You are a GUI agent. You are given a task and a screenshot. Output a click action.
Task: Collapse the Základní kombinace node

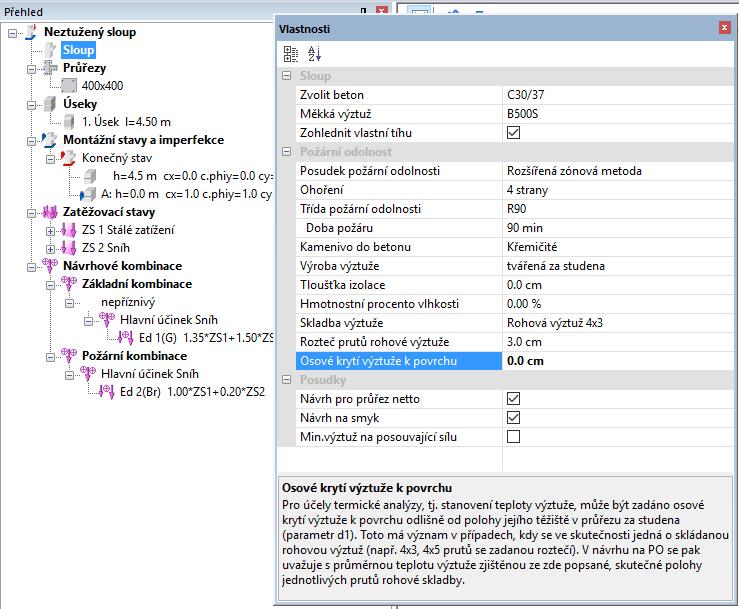[50, 285]
